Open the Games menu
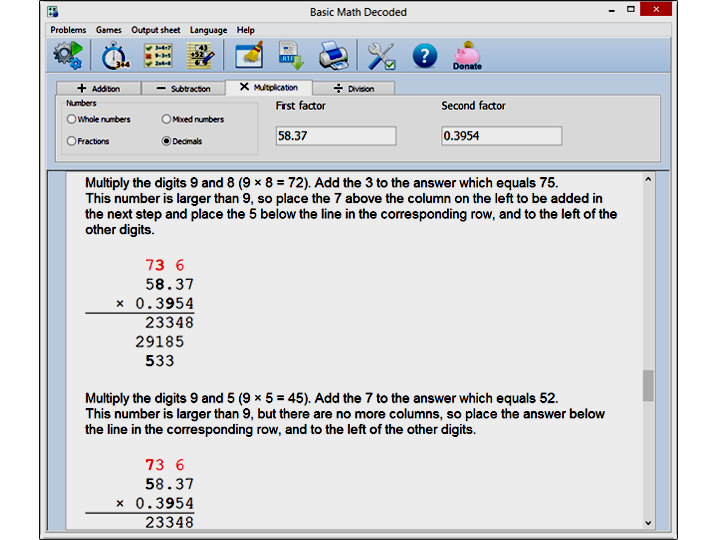Image resolution: width=720 pixels, height=540 pixels. pyautogui.click(x=108, y=30)
